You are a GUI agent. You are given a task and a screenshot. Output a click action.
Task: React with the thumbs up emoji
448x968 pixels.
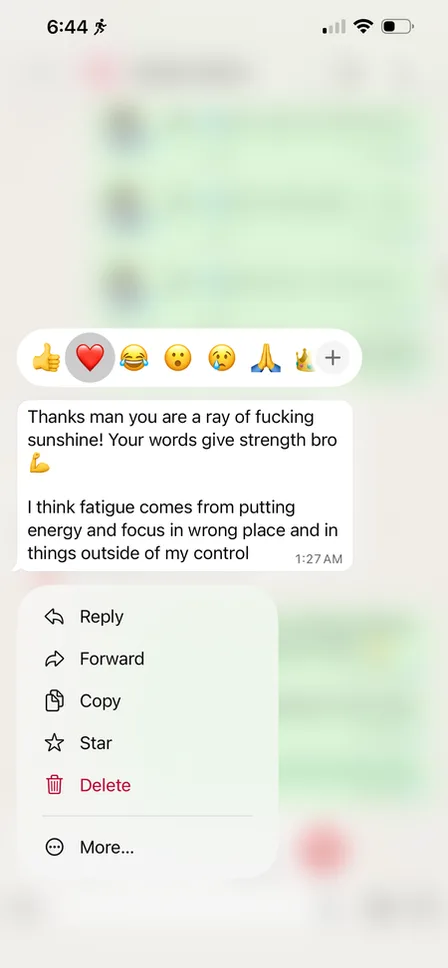pos(46,357)
